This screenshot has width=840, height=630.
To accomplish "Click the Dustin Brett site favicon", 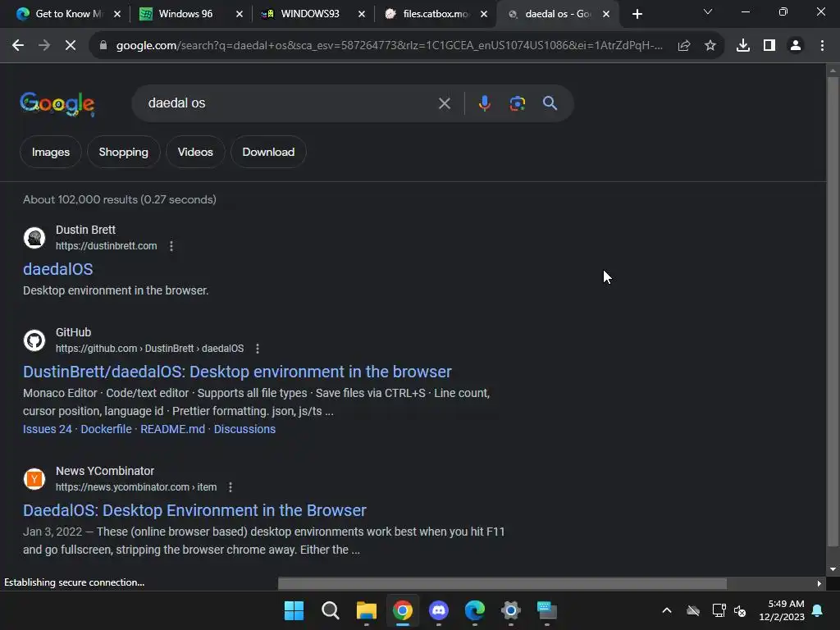I will [x=34, y=238].
